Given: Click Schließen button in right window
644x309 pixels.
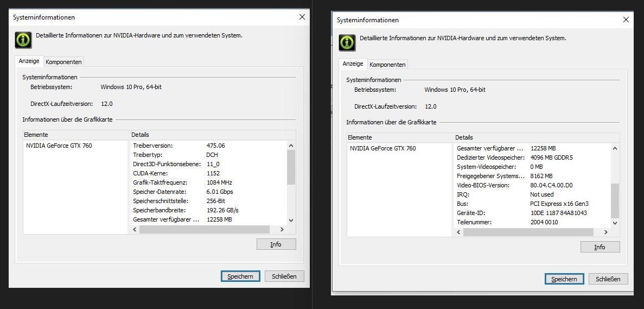Looking at the screenshot, I should [x=608, y=279].
